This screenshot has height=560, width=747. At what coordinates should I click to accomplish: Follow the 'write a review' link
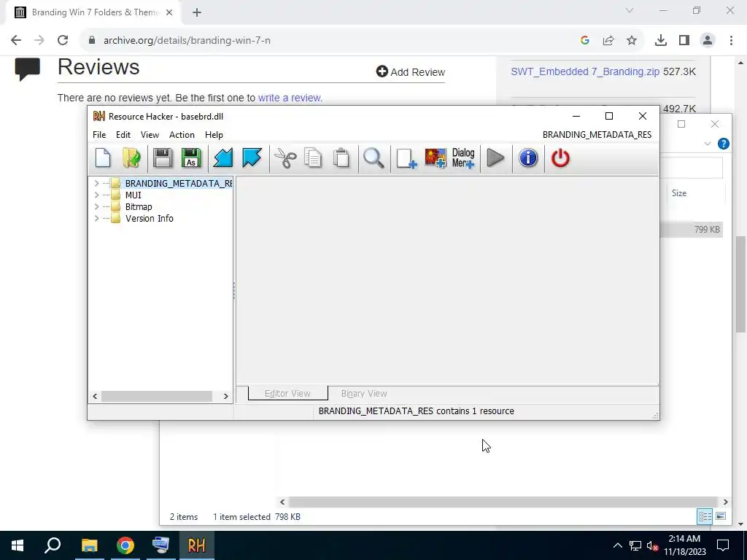click(289, 98)
